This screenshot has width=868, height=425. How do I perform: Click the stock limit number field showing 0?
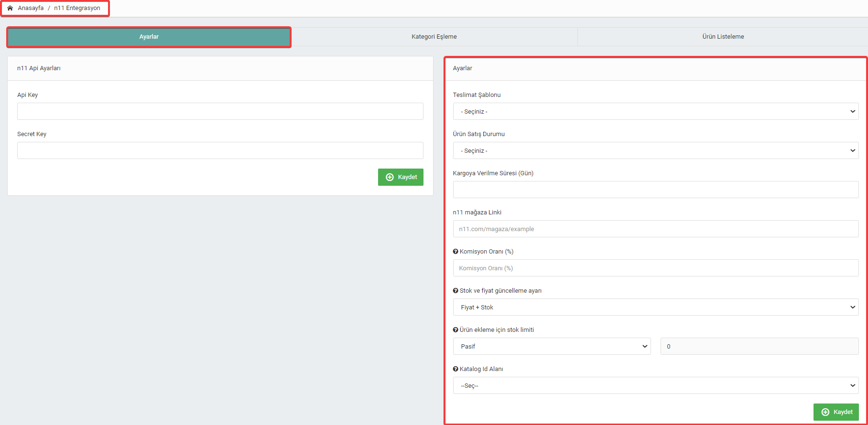pyautogui.click(x=759, y=346)
